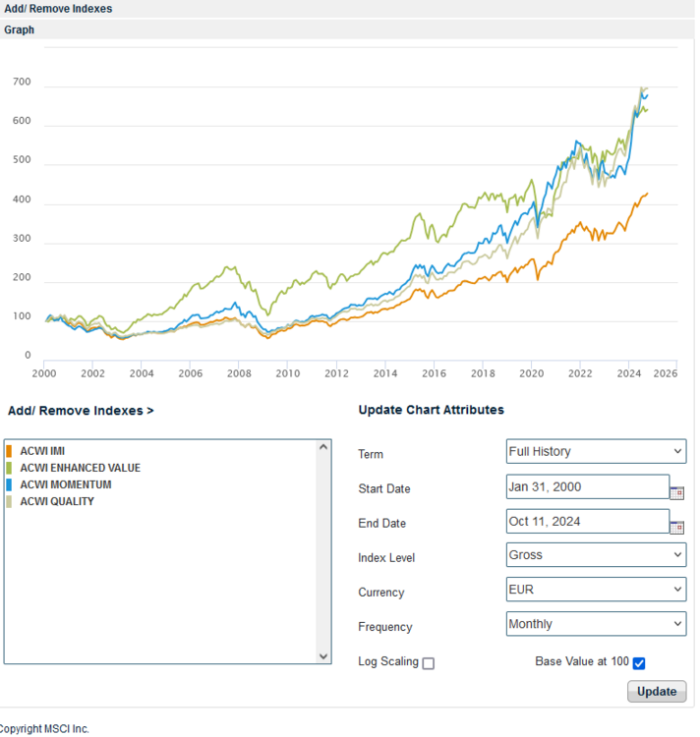
Task: Open the Add/ Remove Indexes > link
Action: (81, 411)
